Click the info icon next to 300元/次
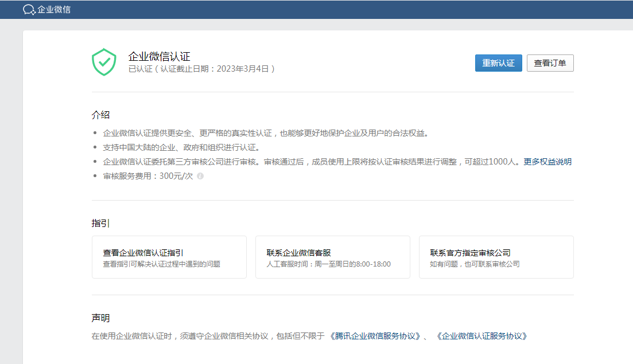This screenshot has height=364, width=633. [x=200, y=176]
